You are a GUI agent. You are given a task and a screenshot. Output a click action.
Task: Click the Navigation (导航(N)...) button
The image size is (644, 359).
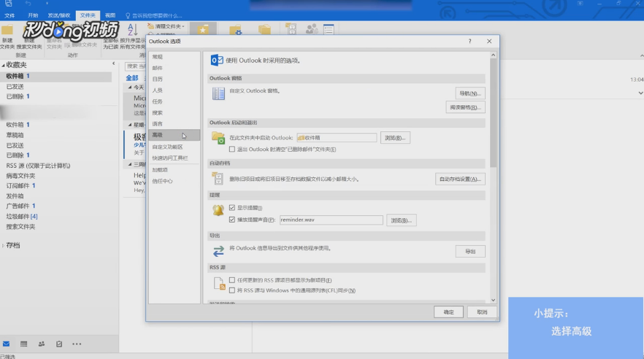470,93
